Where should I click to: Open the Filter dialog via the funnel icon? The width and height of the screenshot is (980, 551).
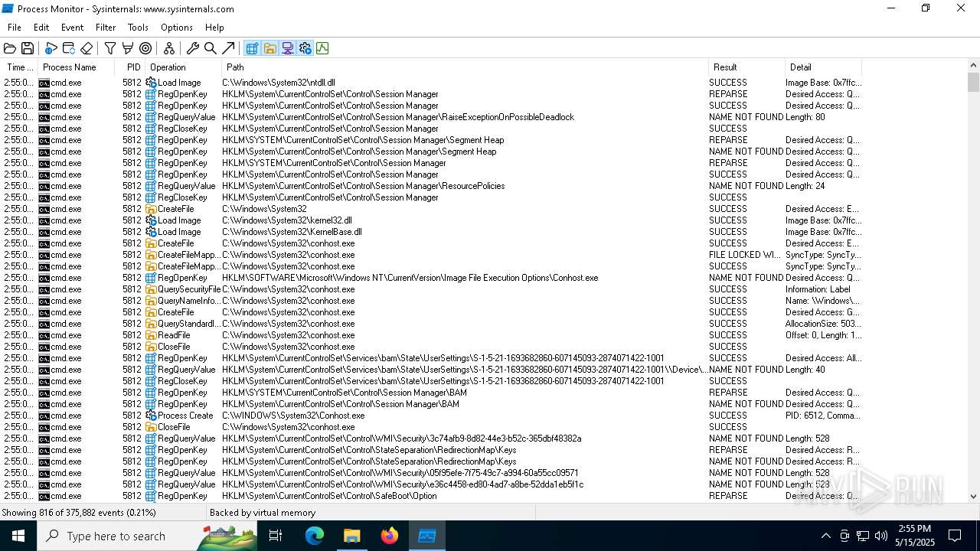coord(110,48)
